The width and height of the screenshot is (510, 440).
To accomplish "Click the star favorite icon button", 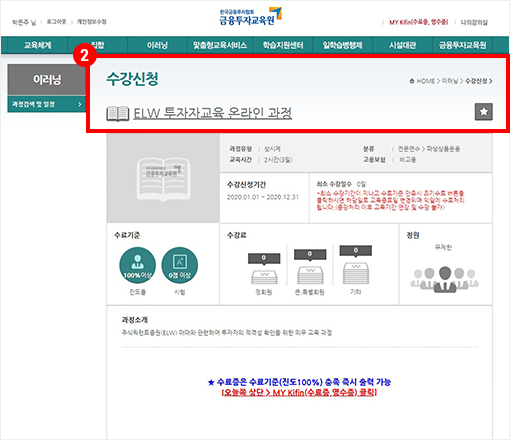I will (484, 112).
